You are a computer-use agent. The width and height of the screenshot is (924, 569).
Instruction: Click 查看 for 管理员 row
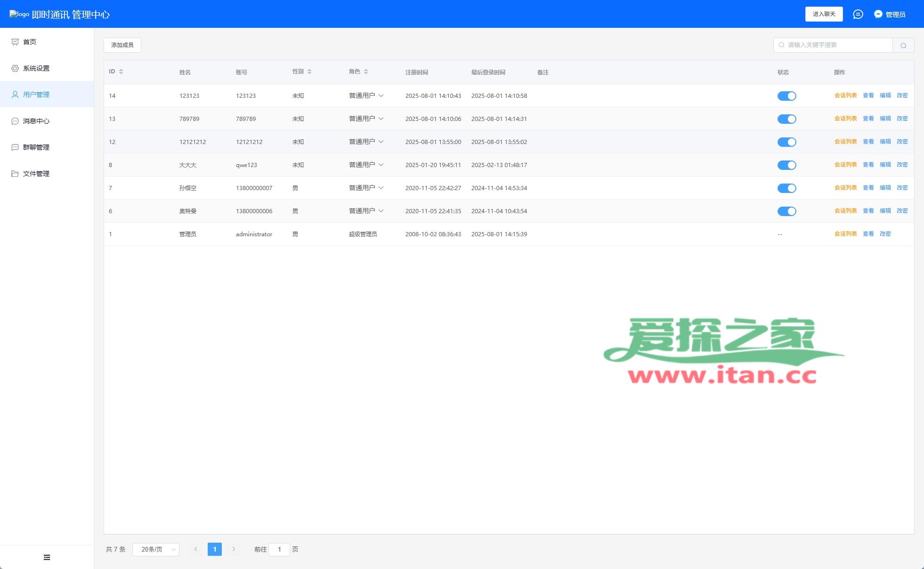pos(868,234)
